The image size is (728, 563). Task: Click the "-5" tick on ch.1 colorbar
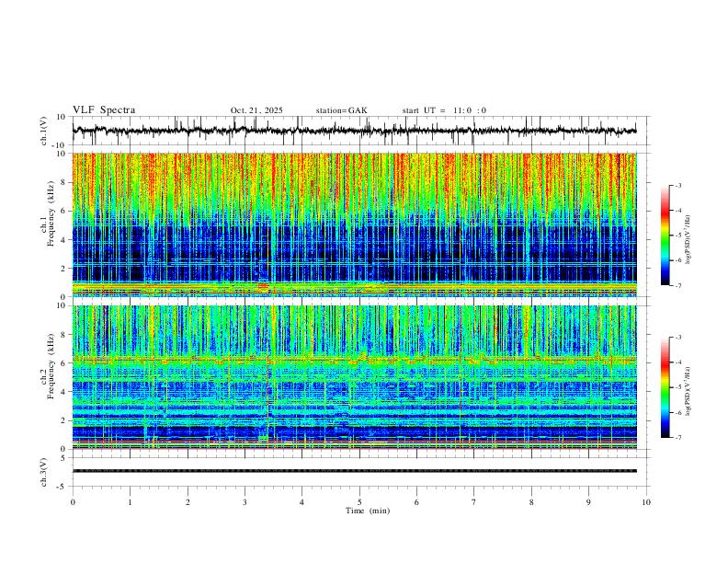click(678, 236)
